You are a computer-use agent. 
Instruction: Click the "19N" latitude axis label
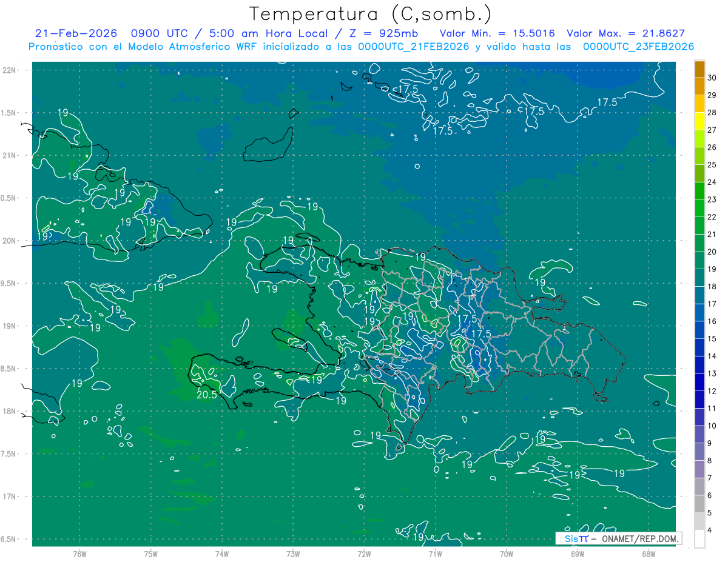9,326
